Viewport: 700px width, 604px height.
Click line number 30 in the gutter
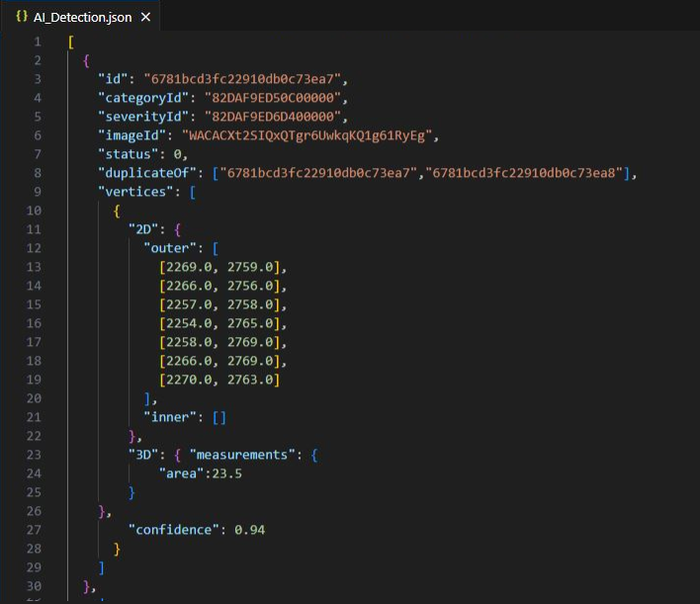(x=34, y=586)
